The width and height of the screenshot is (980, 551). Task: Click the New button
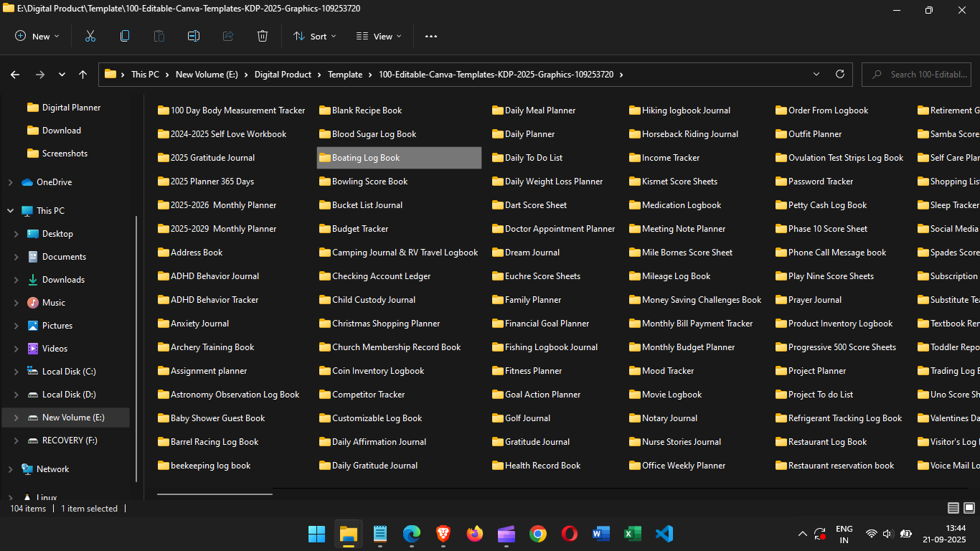(x=37, y=36)
